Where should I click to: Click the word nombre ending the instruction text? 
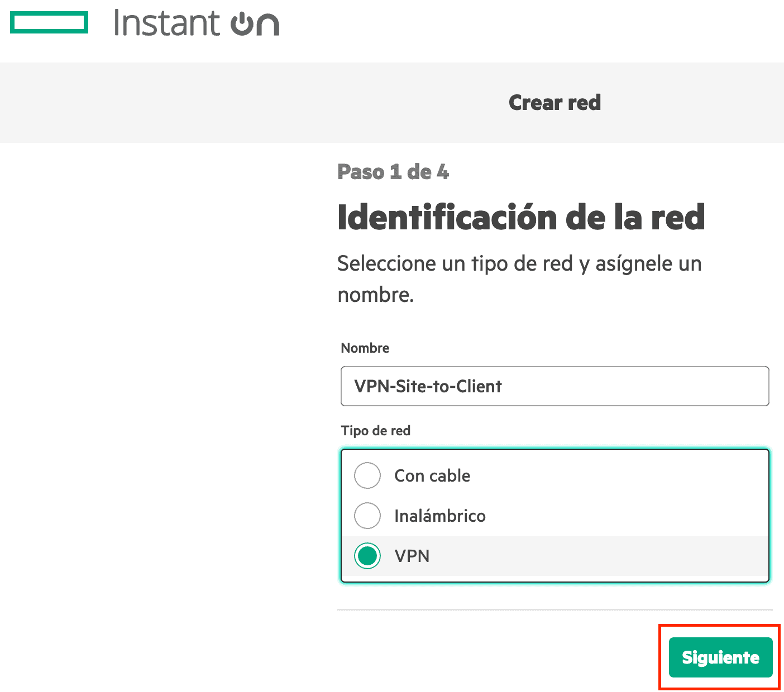[375, 295]
